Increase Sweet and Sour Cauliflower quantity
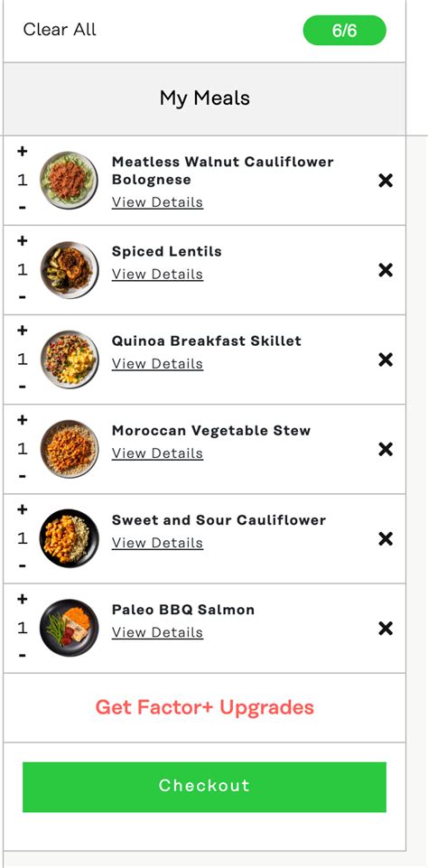428x868 pixels. tap(23, 509)
